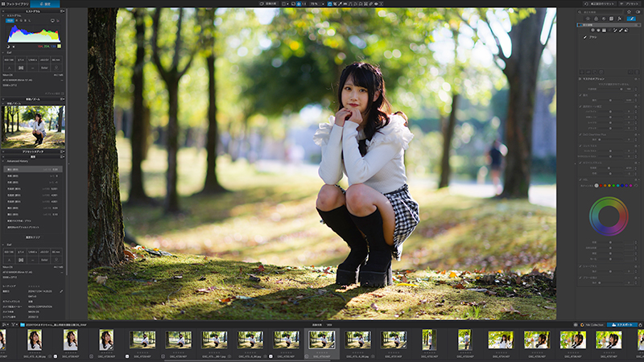Toggle the 露光 exposure section switch
The image size is (644, 362).
(636, 95)
